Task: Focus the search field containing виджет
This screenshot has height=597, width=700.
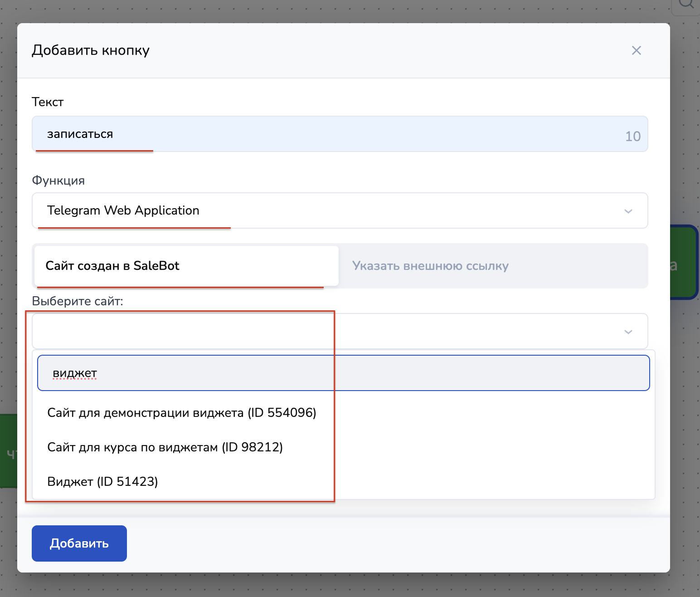Action: [x=343, y=373]
